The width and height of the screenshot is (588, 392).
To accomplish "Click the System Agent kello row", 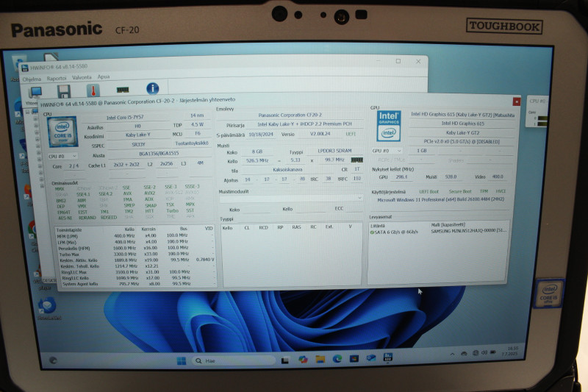I will pos(137,284).
